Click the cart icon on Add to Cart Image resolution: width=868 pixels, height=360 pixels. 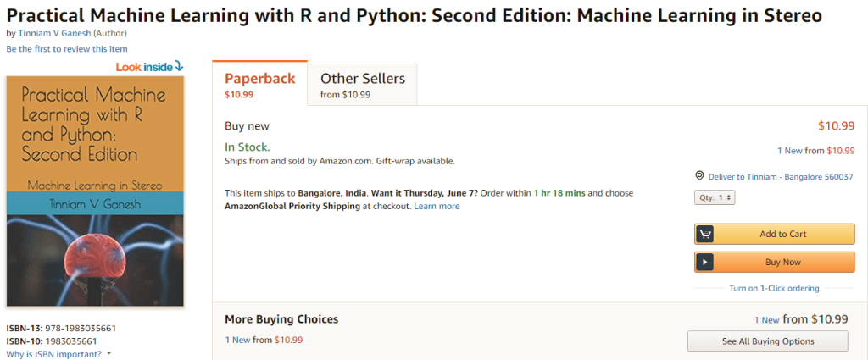click(x=704, y=234)
